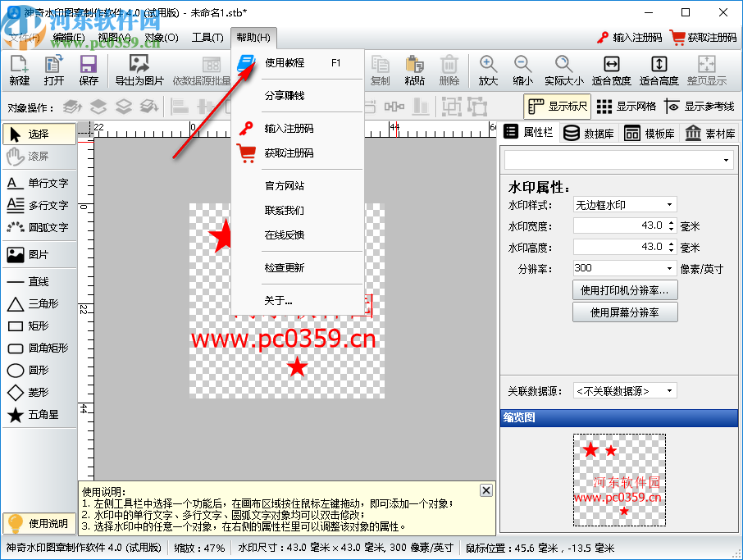Click the 放大 zoom in icon
The image size is (743, 560).
(x=488, y=70)
